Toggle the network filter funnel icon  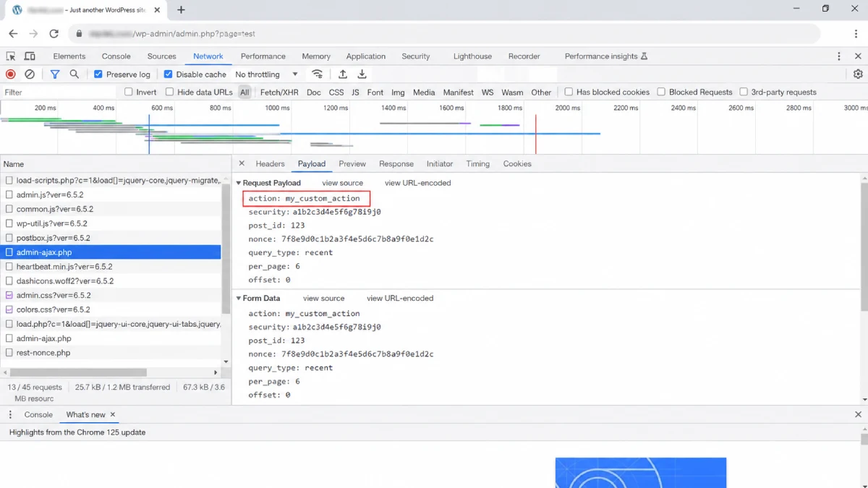coord(55,74)
